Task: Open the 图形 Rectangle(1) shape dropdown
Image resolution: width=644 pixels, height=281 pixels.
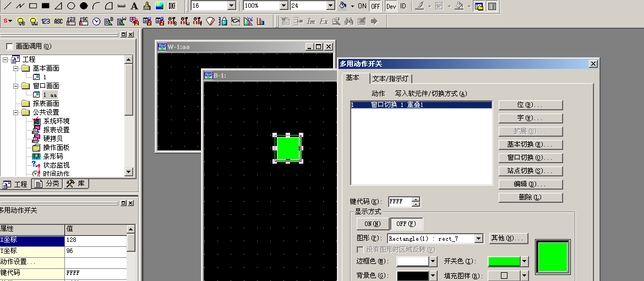Action: [x=478, y=239]
